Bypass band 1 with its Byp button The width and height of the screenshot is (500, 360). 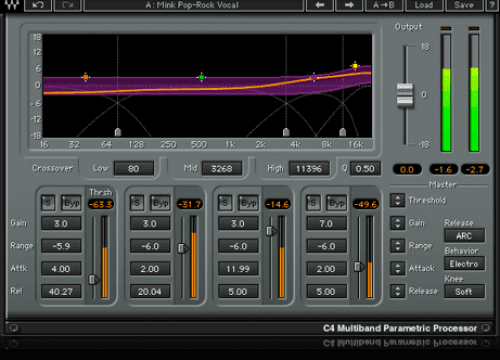pos(71,203)
